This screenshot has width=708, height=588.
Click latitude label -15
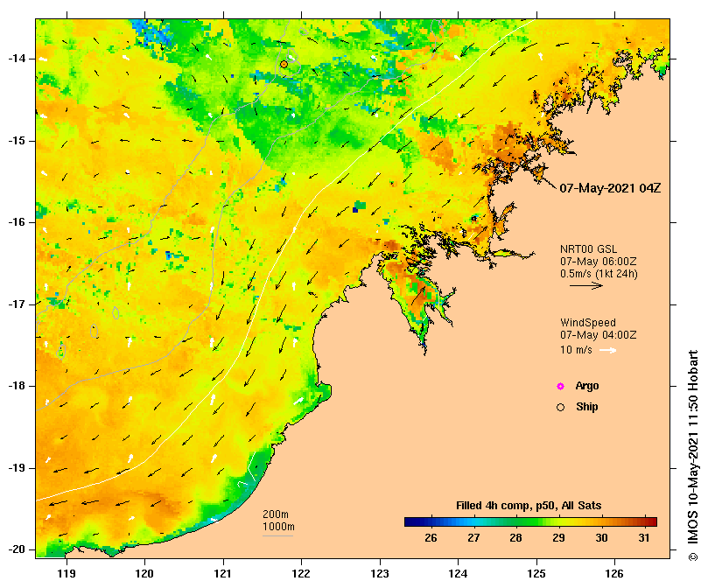click(17, 141)
